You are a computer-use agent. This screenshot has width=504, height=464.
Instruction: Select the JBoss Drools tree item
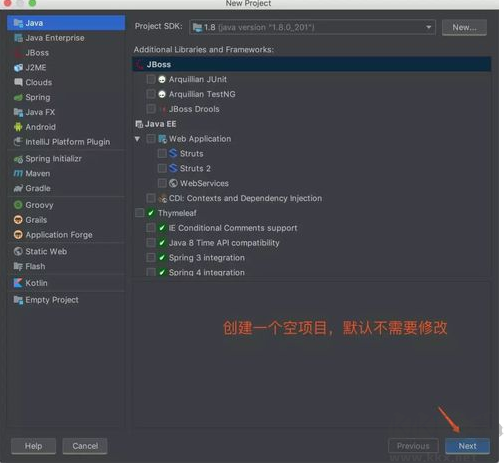194,109
